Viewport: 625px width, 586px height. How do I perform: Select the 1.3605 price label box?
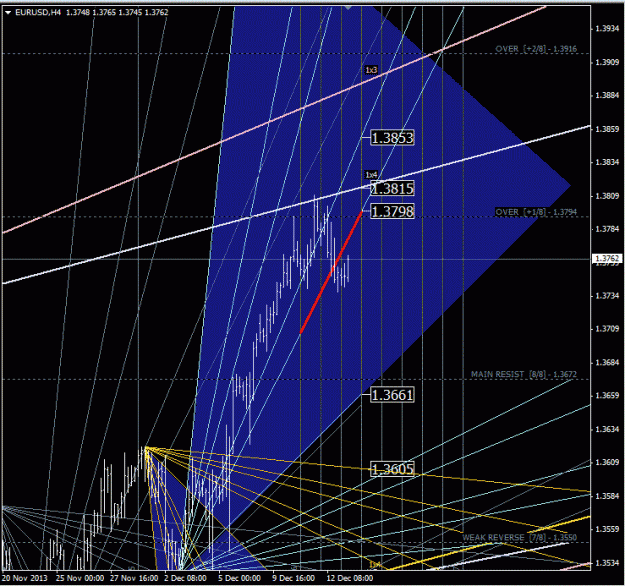point(392,469)
